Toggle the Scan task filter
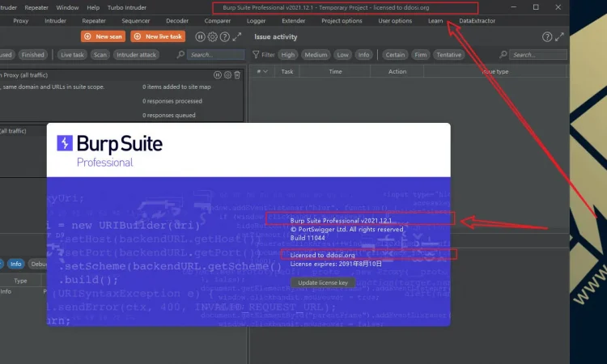The image size is (607, 364). (x=100, y=54)
